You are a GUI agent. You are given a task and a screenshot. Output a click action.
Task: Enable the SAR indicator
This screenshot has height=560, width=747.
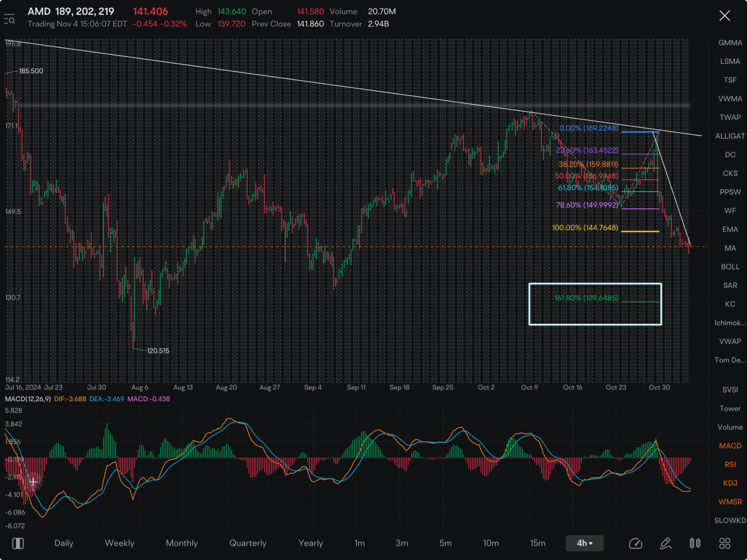pos(730,285)
